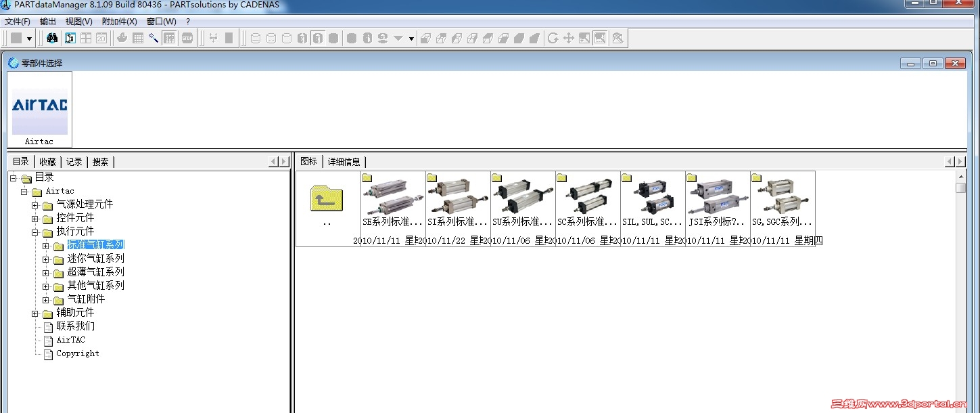Open the 视图(V) menu
The image size is (980, 413).
(x=78, y=22)
